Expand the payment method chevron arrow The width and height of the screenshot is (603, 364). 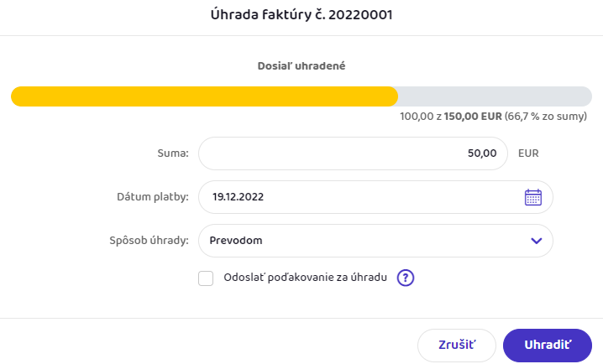point(537,241)
